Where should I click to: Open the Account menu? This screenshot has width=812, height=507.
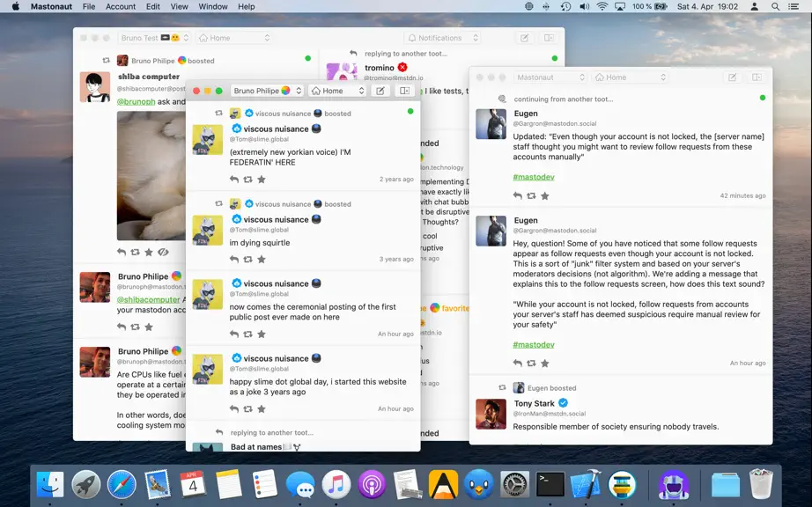(x=120, y=7)
